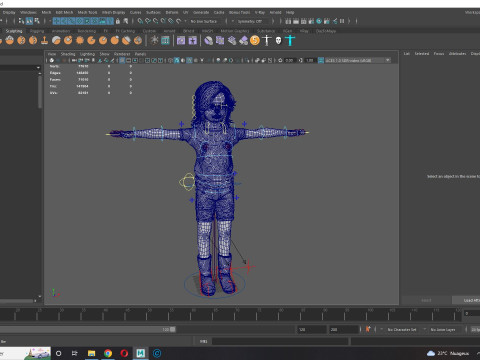Toggle wireframe display in viewport toolbar

click(170, 60)
